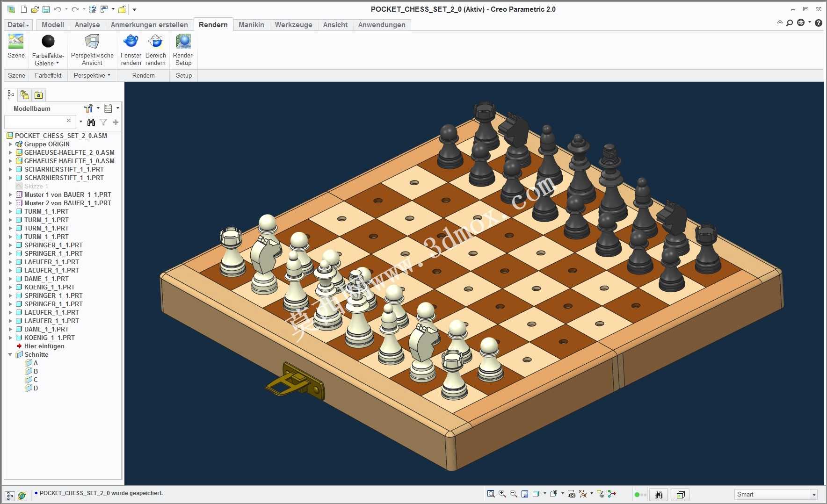The image size is (827, 504).
Task: Click the repaint icon in the graphics toolbar
Action: point(525,494)
